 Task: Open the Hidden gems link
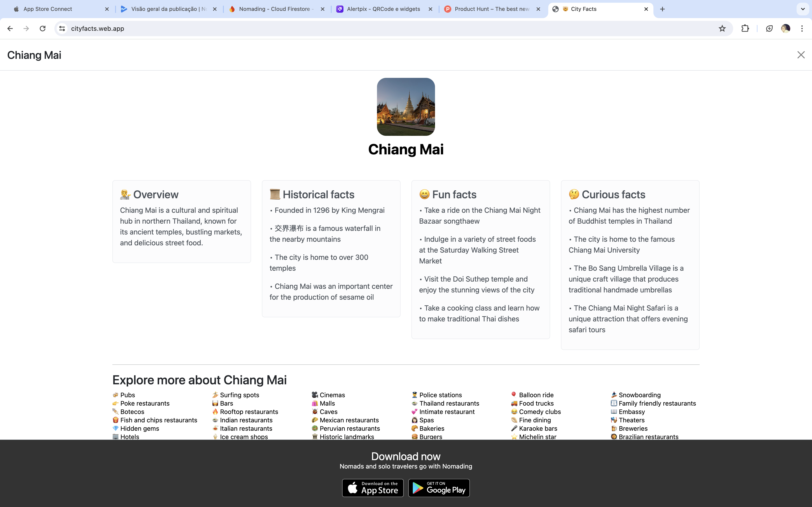click(140, 428)
